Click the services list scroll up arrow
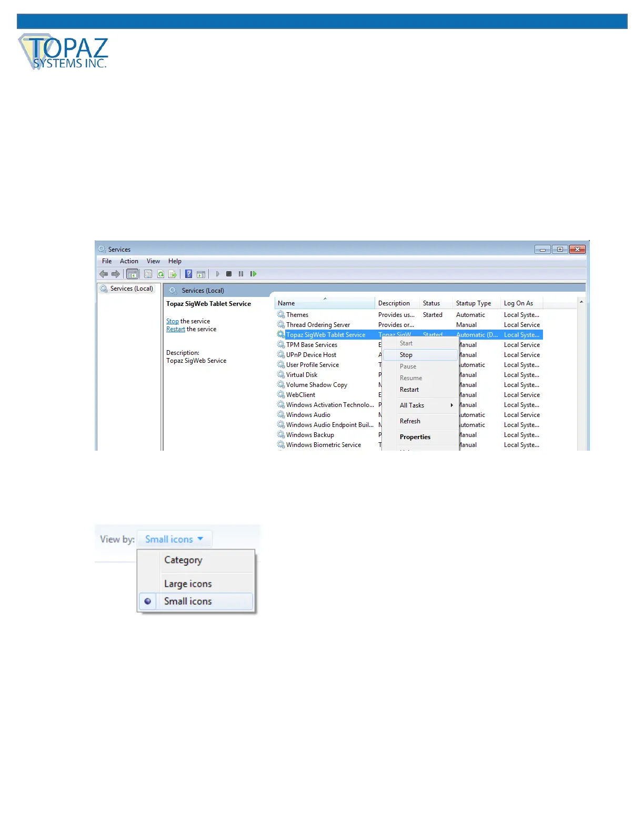Image resolution: width=644 pixels, height=834 pixels. tap(581, 302)
